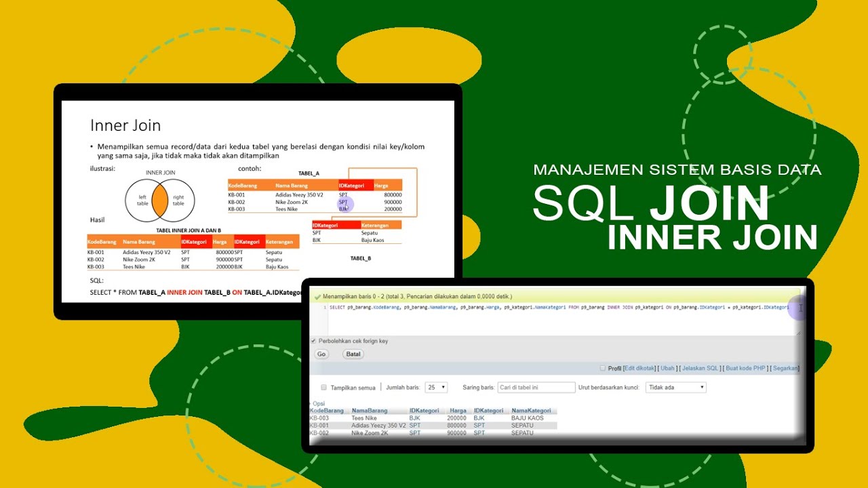Image resolution: width=868 pixels, height=488 pixels.
Task: Click TABEL INNER JOIN A DAN B caption
Action: (x=189, y=230)
